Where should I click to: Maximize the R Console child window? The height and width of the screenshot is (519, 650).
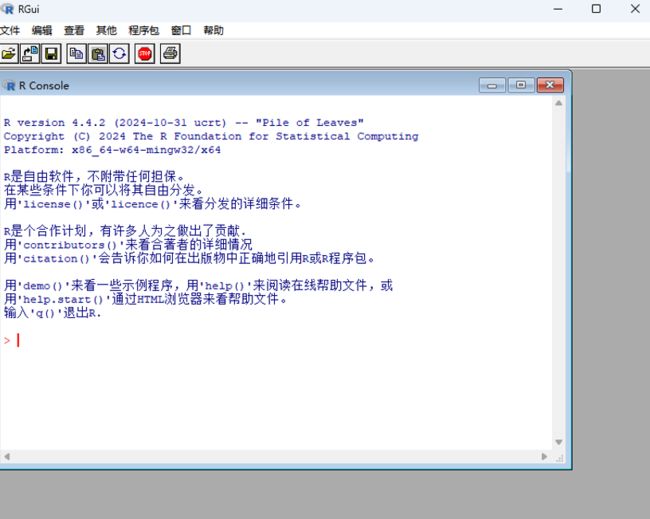point(521,85)
